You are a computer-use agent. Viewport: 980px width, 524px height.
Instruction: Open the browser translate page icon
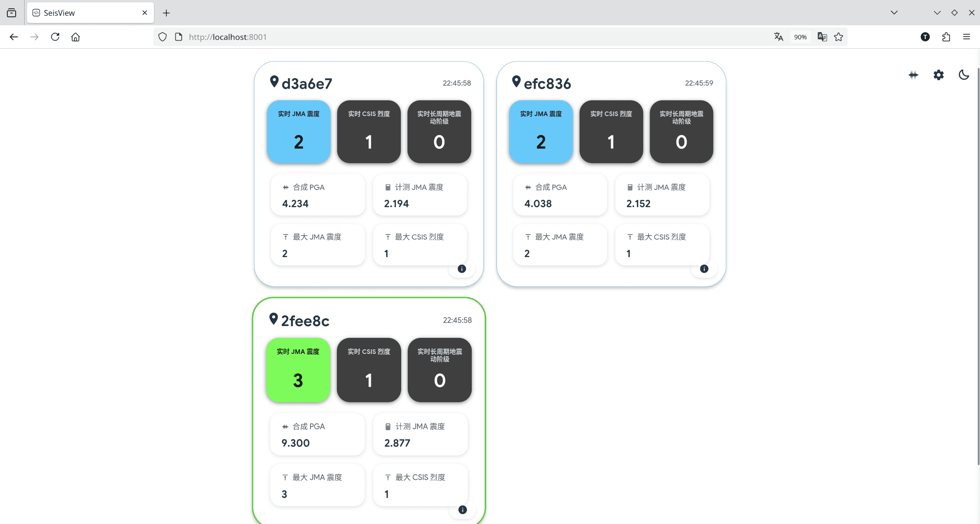tap(778, 37)
